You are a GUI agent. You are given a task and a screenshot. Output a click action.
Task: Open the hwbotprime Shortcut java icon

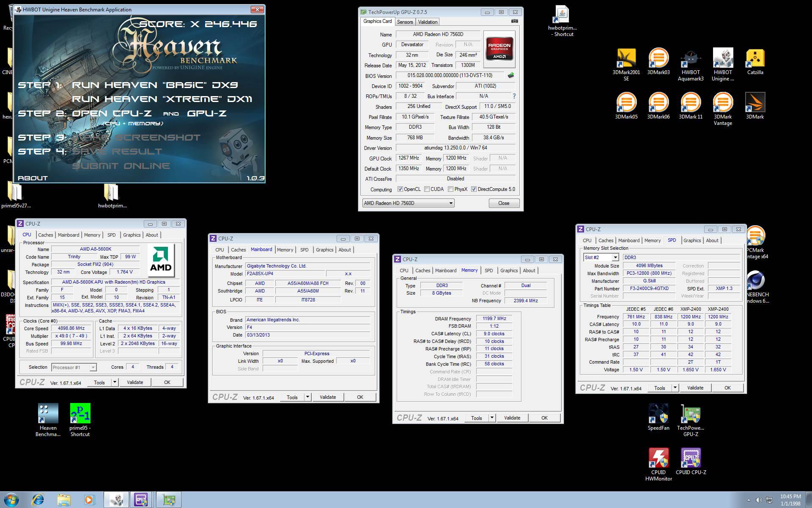click(x=562, y=22)
